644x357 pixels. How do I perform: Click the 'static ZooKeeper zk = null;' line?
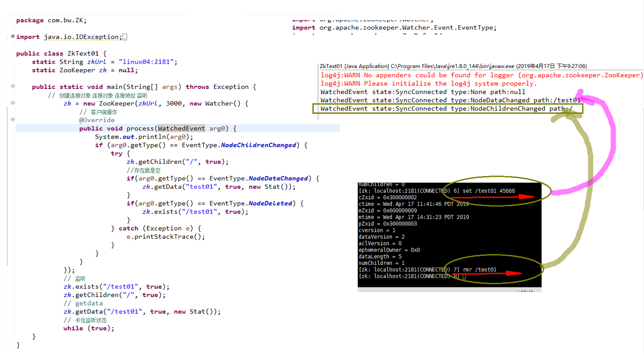point(85,70)
